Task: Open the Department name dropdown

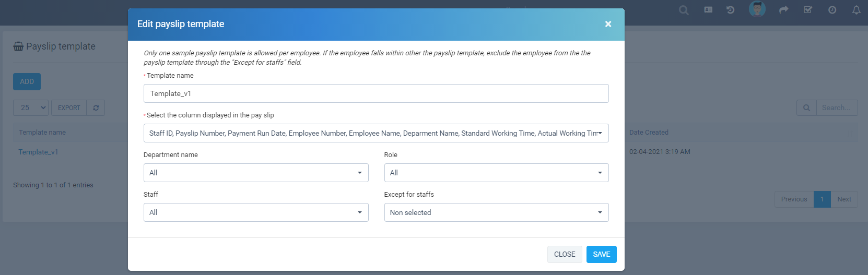Action: pyautogui.click(x=256, y=173)
